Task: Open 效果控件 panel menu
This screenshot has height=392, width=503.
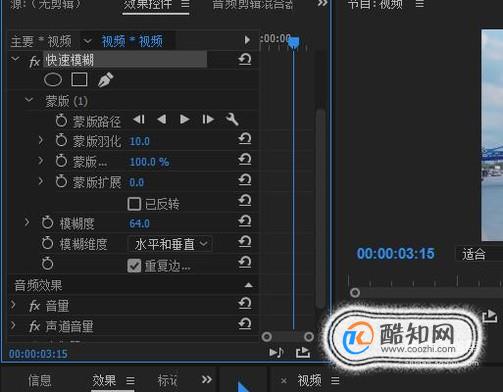Action: (x=185, y=4)
